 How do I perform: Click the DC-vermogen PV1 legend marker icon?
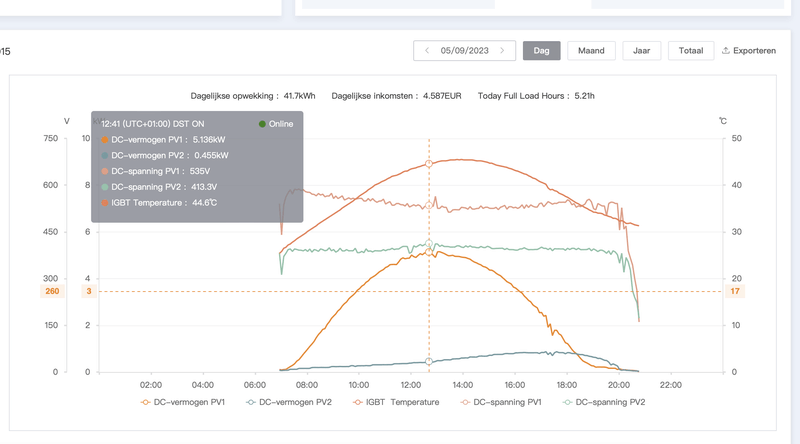pyautogui.click(x=147, y=402)
